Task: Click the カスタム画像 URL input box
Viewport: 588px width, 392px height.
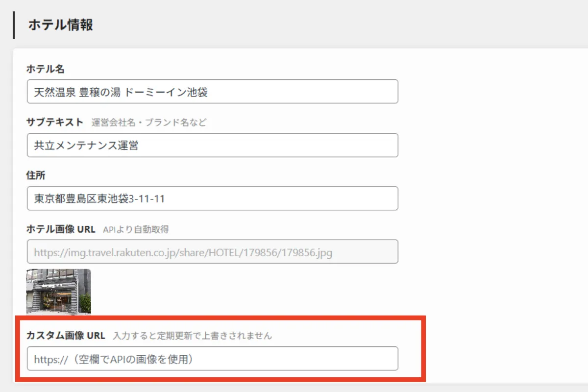Action: click(x=212, y=359)
